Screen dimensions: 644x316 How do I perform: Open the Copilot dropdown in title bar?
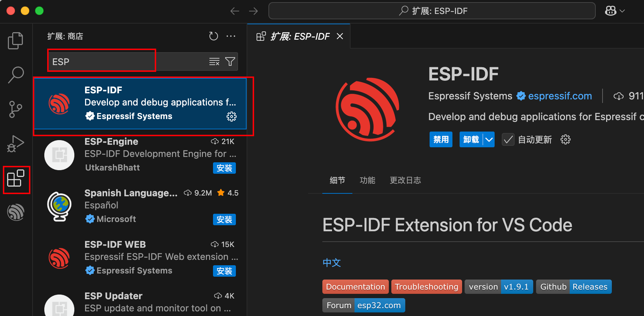tap(615, 11)
